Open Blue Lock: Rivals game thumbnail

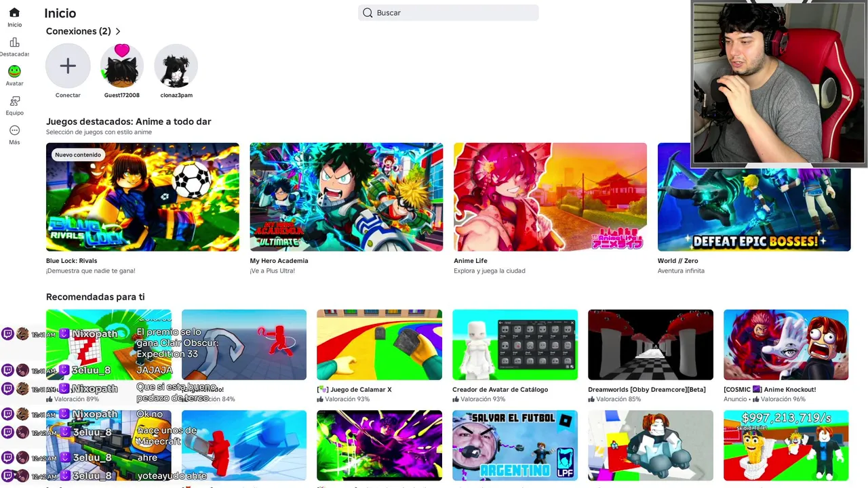click(x=142, y=197)
